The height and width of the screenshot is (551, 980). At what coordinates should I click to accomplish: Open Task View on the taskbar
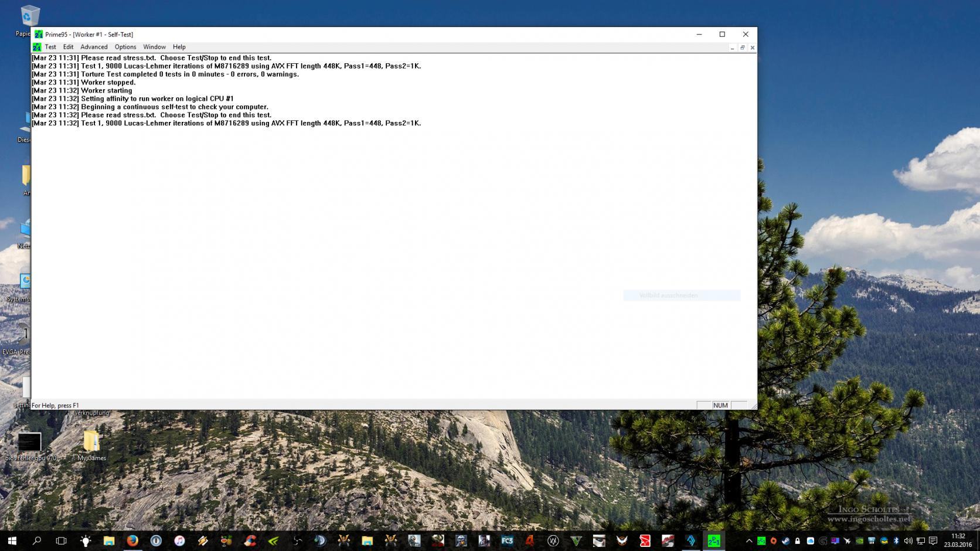pos(61,540)
